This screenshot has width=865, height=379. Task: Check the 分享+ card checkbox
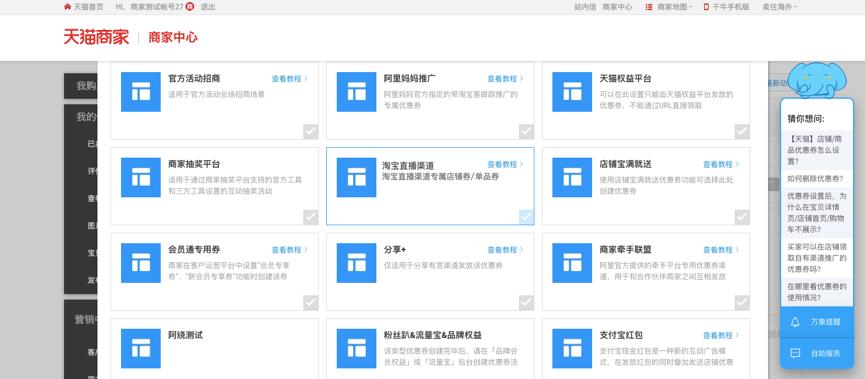(526, 302)
